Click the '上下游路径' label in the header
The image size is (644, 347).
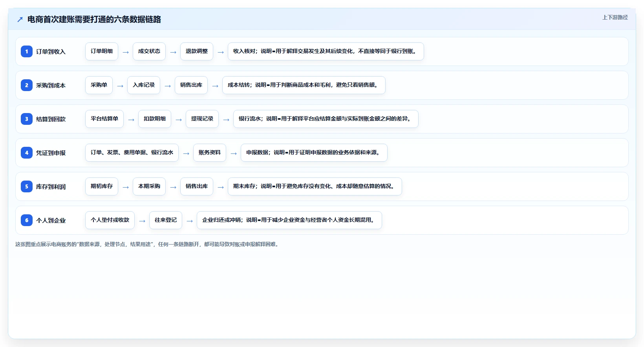coord(615,17)
